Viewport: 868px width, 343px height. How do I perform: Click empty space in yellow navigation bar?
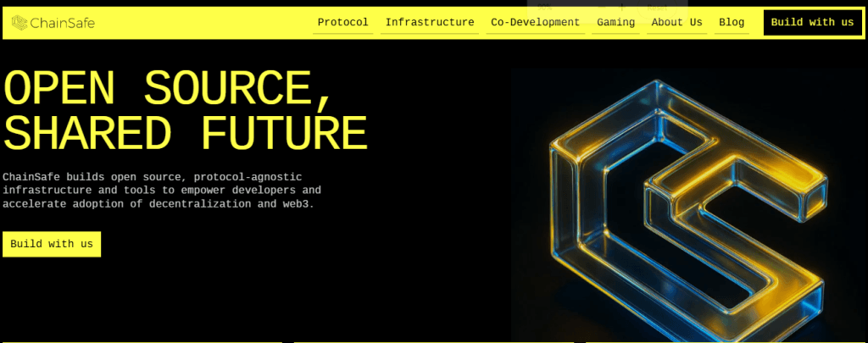[203, 23]
